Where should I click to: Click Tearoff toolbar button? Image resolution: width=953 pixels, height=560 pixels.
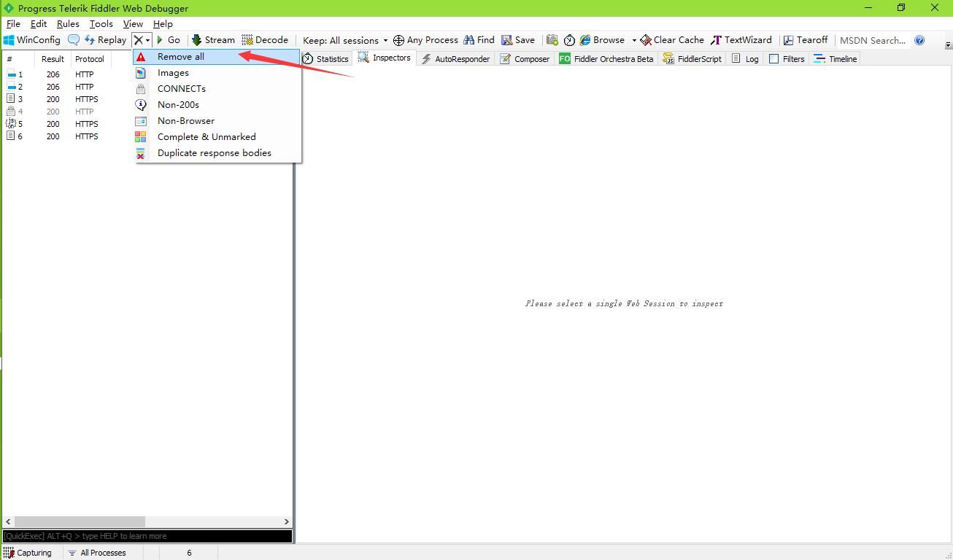tap(806, 40)
